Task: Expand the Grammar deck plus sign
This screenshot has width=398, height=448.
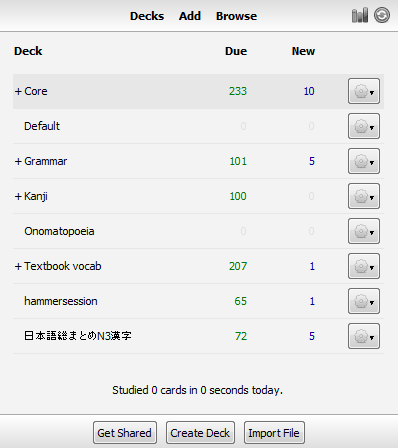Action: [18, 161]
